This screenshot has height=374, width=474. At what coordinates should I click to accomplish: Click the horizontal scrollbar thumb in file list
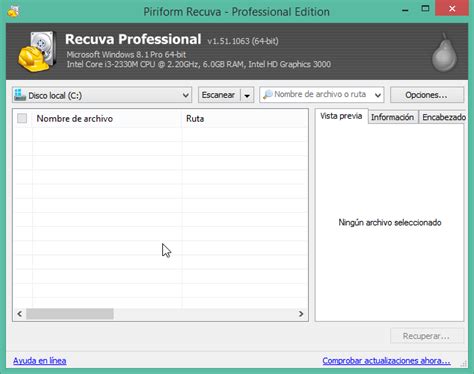pos(70,314)
